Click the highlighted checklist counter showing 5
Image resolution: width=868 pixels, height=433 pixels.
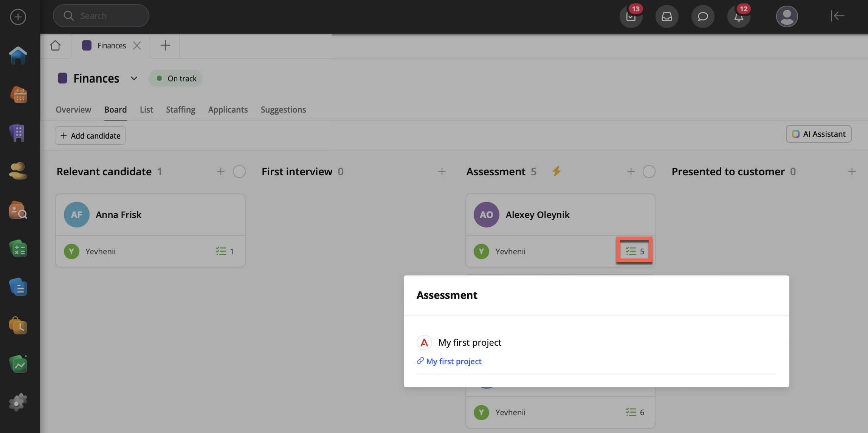coord(634,251)
